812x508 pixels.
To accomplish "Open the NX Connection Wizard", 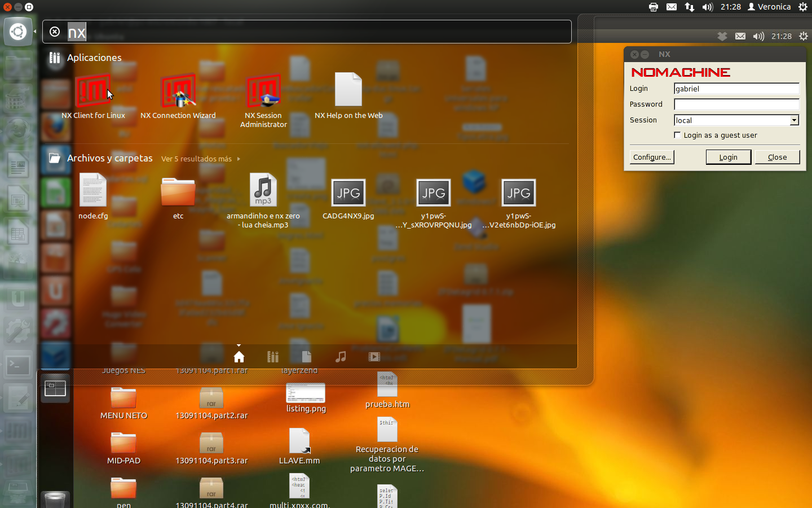I will (x=178, y=90).
